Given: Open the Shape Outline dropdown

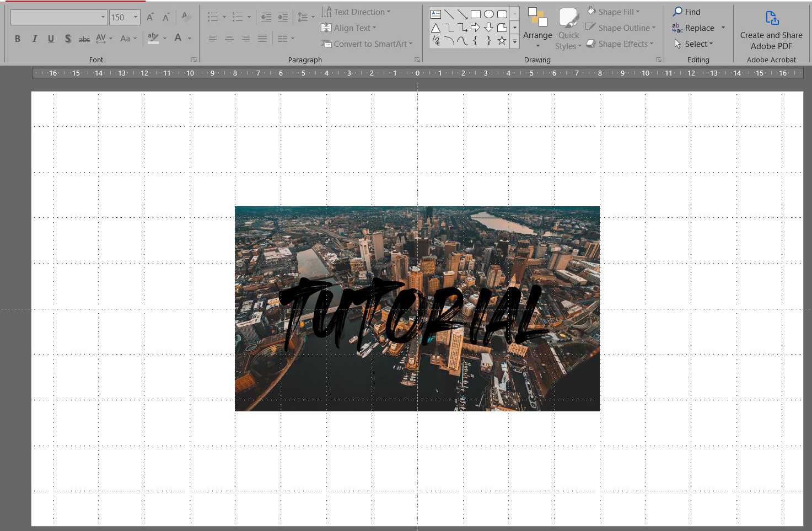Looking at the screenshot, I should pyautogui.click(x=621, y=28).
